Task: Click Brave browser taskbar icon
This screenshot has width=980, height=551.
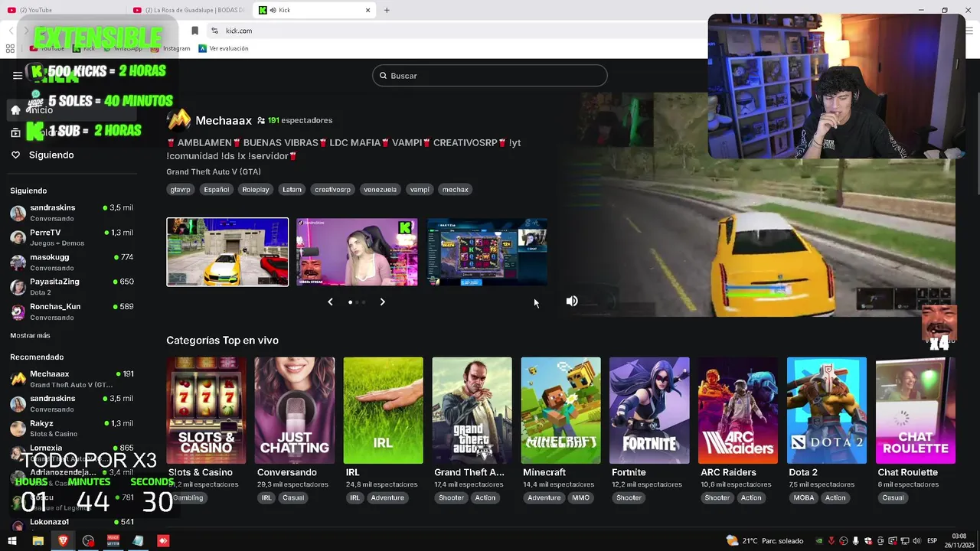Action: [63, 540]
